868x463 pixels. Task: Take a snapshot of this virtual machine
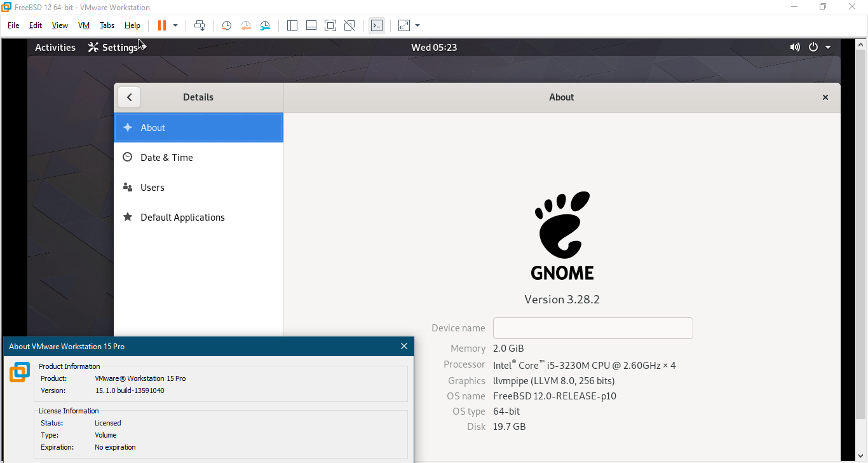pos(226,25)
